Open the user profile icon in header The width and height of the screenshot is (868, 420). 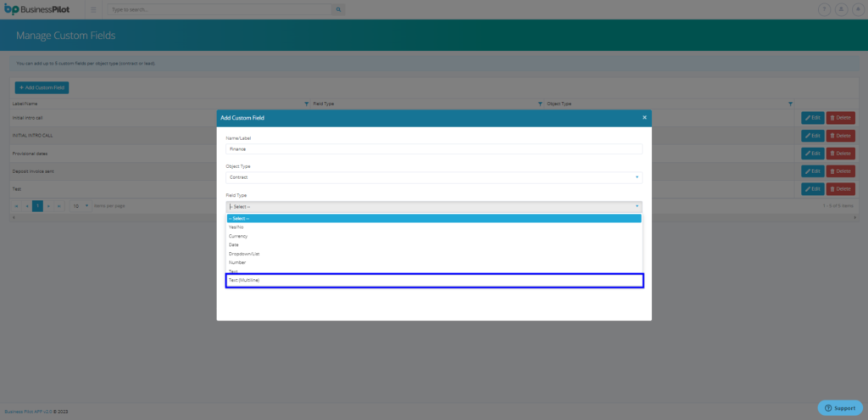pos(841,9)
